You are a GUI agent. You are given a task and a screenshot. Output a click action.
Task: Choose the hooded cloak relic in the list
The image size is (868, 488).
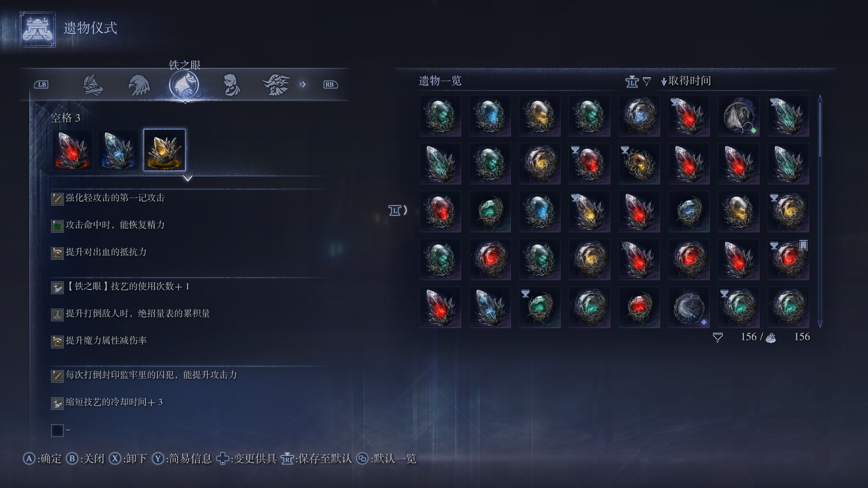click(739, 116)
